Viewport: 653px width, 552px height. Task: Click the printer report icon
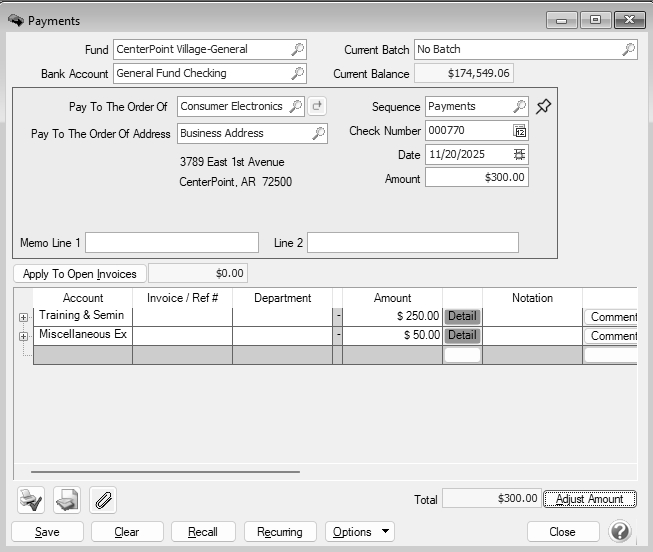[x=66, y=499]
